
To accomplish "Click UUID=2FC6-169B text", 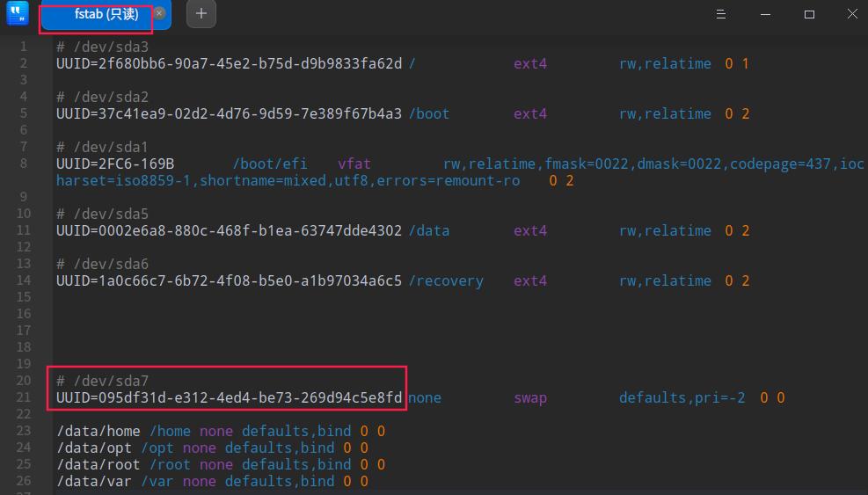I will pyautogui.click(x=115, y=164).
